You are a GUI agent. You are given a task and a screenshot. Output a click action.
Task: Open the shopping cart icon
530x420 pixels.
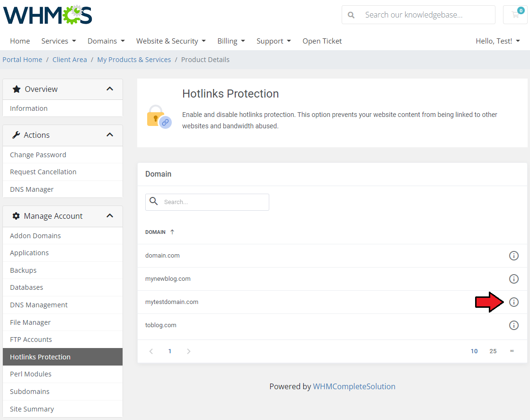click(x=515, y=15)
